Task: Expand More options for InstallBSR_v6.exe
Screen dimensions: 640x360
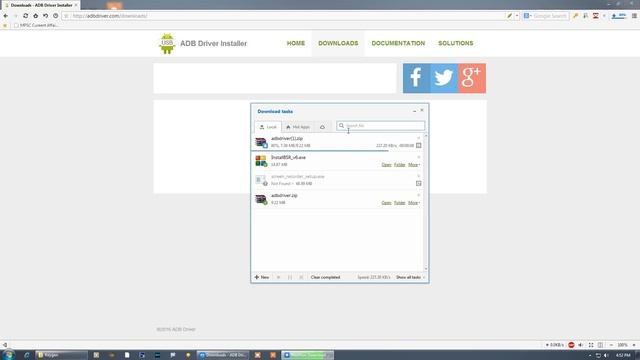Action: pyautogui.click(x=414, y=165)
